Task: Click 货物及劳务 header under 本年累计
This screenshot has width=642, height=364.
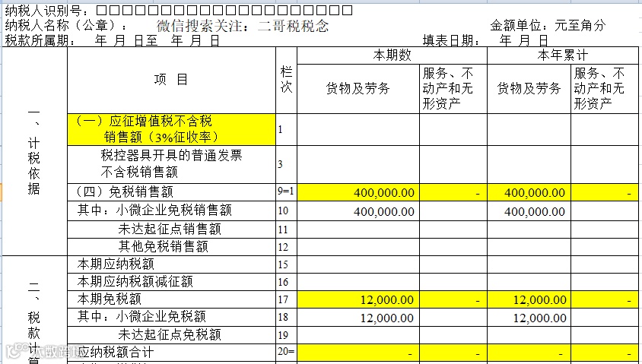Action: (529, 89)
